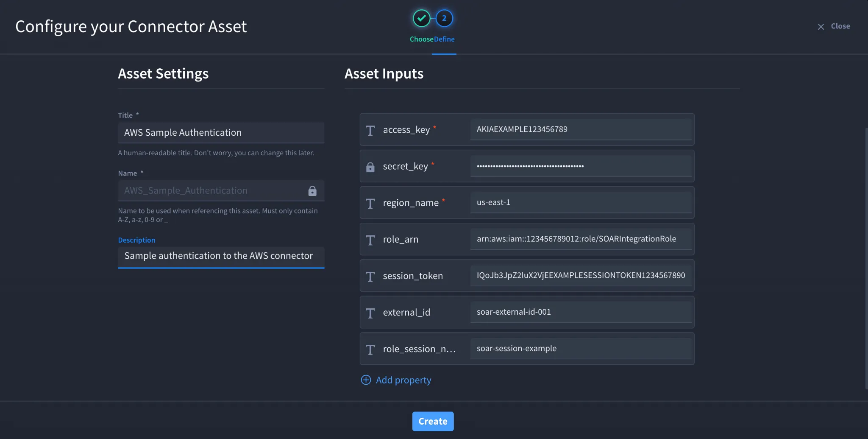Click the text type icon beside role_session_name
Image resolution: width=868 pixels, height=439 pixels.
click(x=370, y=350)
